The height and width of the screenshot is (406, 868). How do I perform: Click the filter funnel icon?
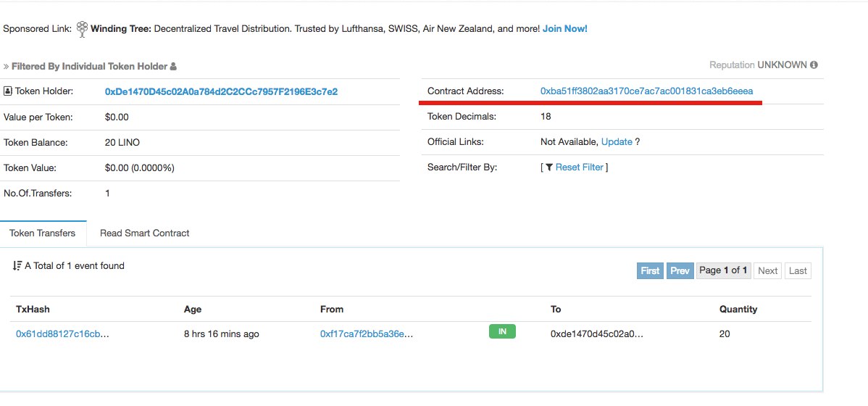pos(549,167)
